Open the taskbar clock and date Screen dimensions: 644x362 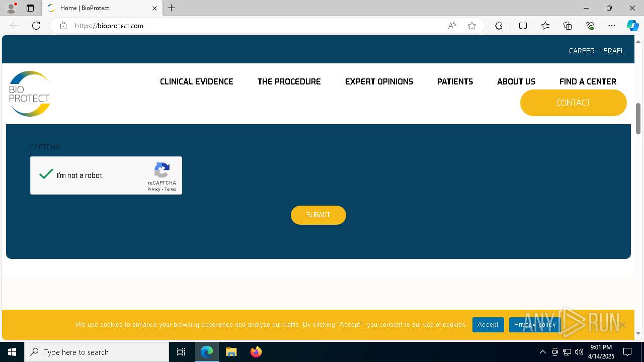pyautogui.click(x=601, y=352)
